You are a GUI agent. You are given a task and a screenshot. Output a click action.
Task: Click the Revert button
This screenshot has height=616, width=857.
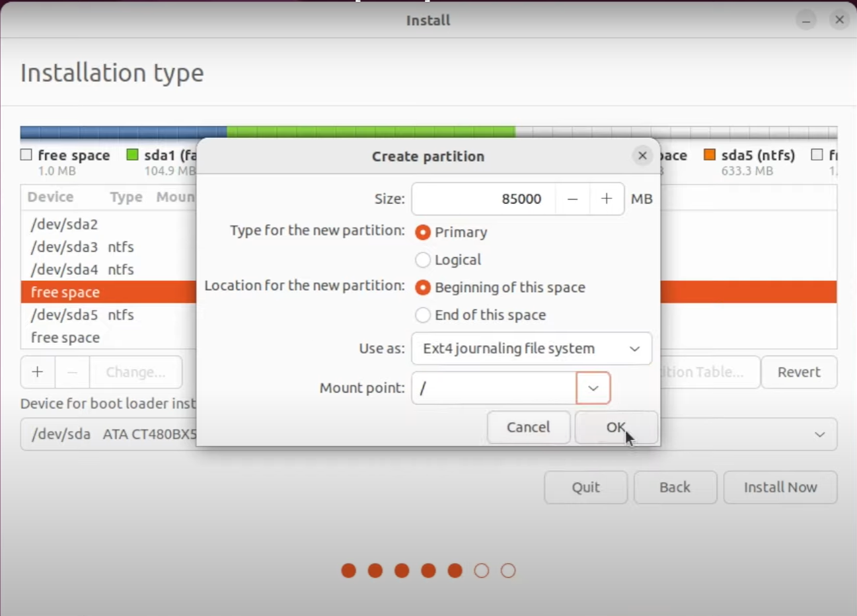click(799, 372)
